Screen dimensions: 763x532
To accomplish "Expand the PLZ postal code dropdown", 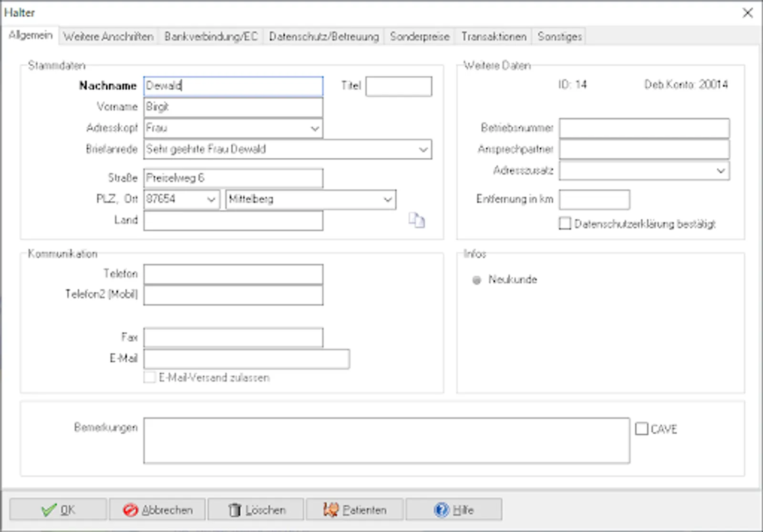I will [x=211, y=199].
